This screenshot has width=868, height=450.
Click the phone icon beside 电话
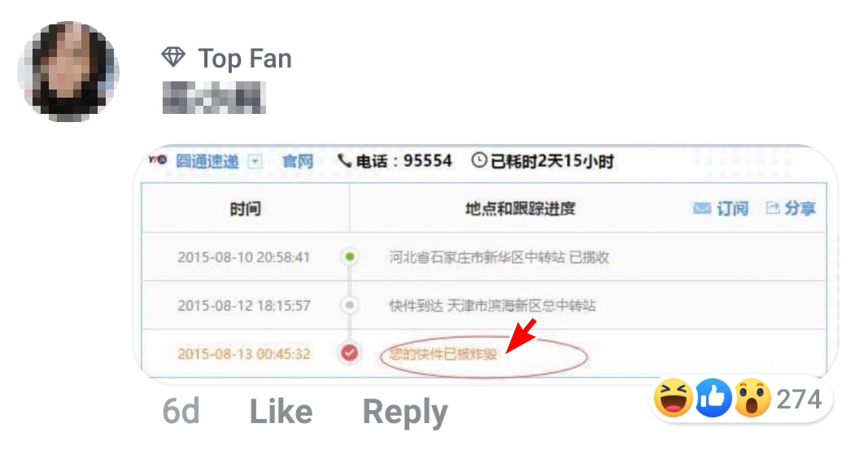click(344, 160)
